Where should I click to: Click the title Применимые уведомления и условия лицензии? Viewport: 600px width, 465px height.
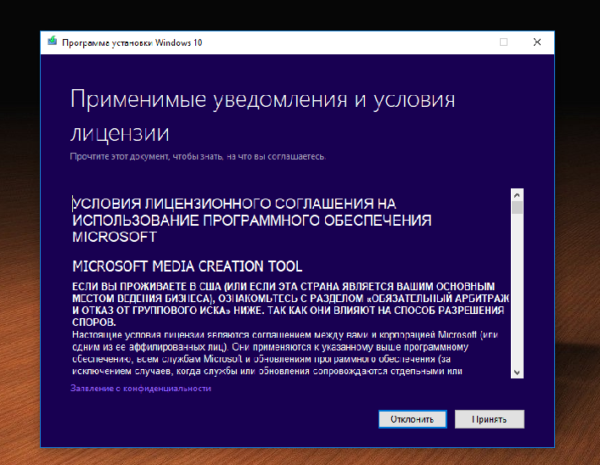click(262, 116)
